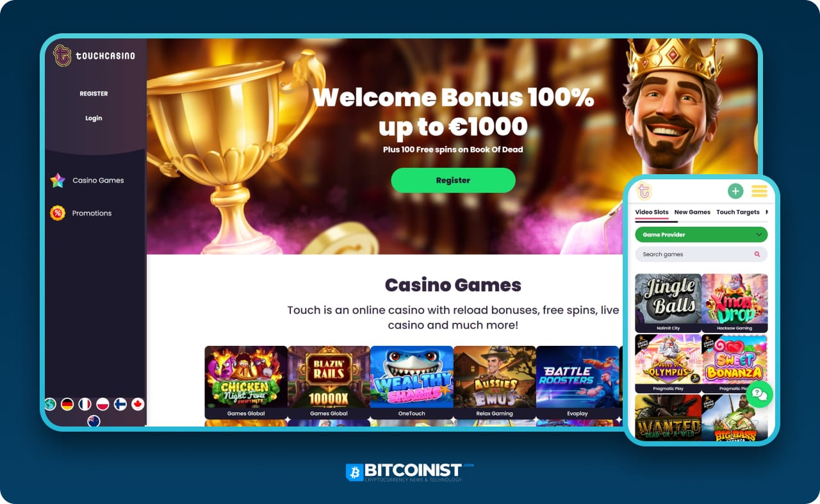820x504 pixels.
Task: Select the German flag language icon
Action: tap(67, 404)
